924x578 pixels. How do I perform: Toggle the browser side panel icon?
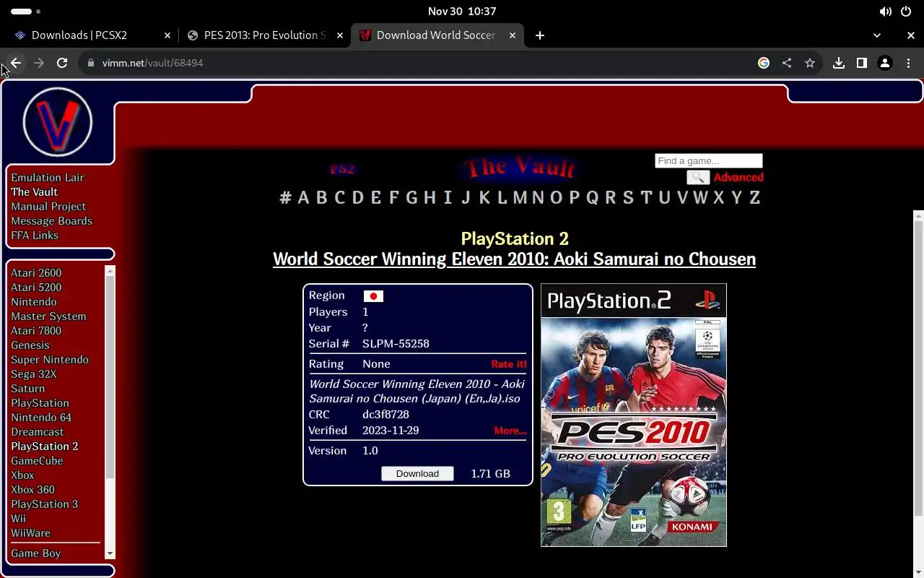[x=862, y=63]
